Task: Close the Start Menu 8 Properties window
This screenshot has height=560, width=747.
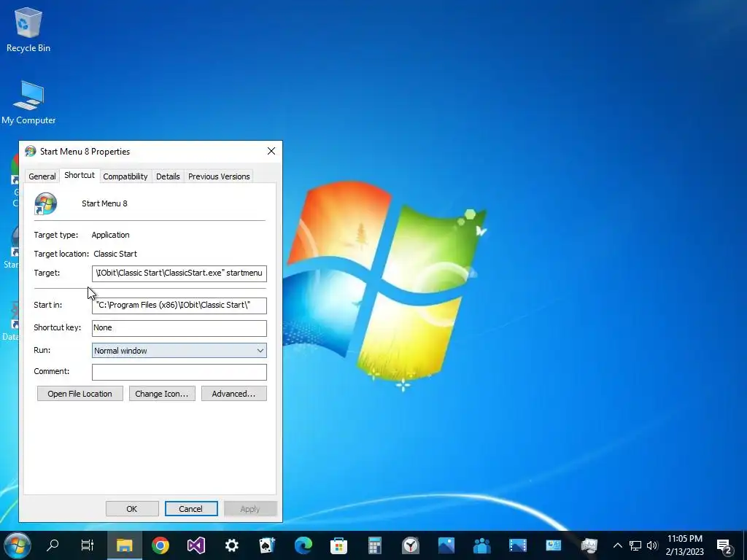Action: click(x=271, y=151)
